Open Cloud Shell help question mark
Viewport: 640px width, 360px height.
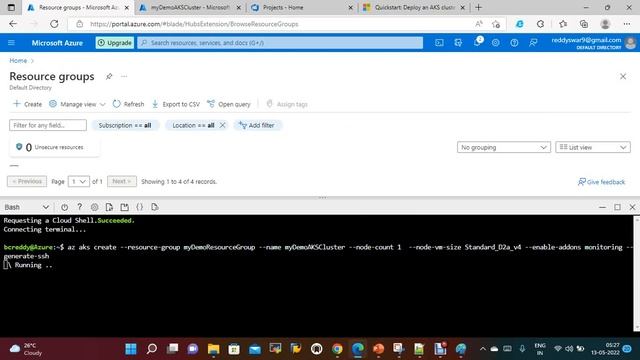[80, 207]
